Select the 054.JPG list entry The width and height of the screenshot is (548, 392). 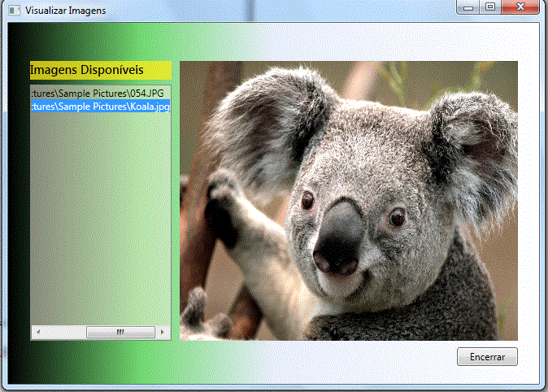point(100,94)
